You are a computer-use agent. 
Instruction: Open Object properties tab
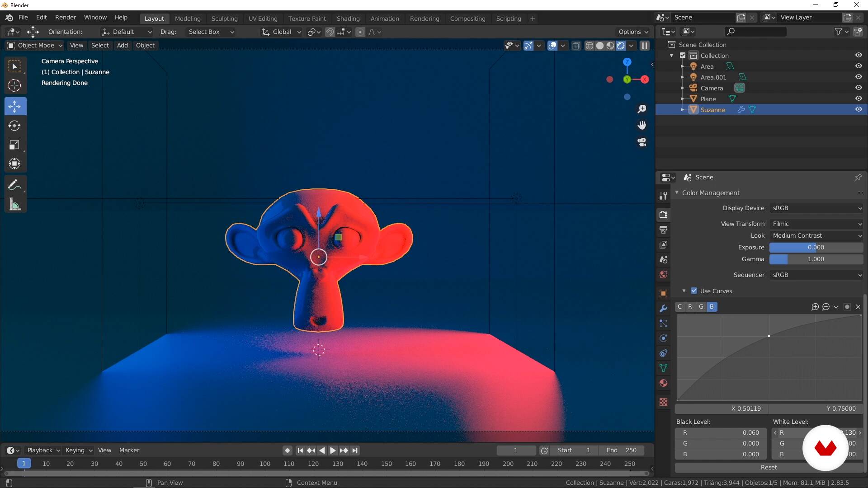tap(663, 293)
